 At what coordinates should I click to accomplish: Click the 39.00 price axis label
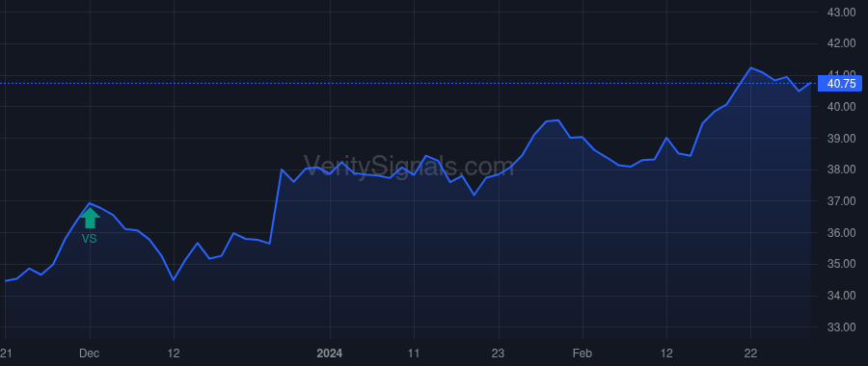coord(841,139)
